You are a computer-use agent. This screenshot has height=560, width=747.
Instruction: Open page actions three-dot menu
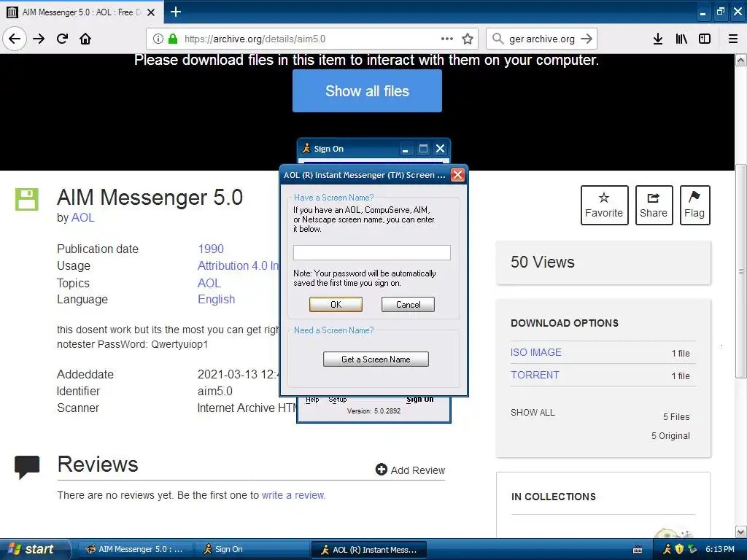447,39
